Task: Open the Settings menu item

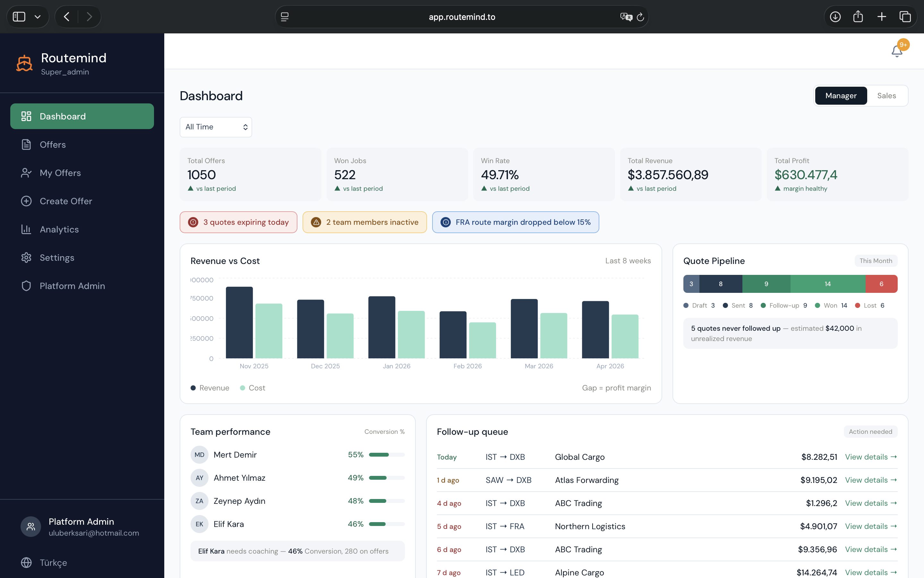Action: click(x=82, y=258)
